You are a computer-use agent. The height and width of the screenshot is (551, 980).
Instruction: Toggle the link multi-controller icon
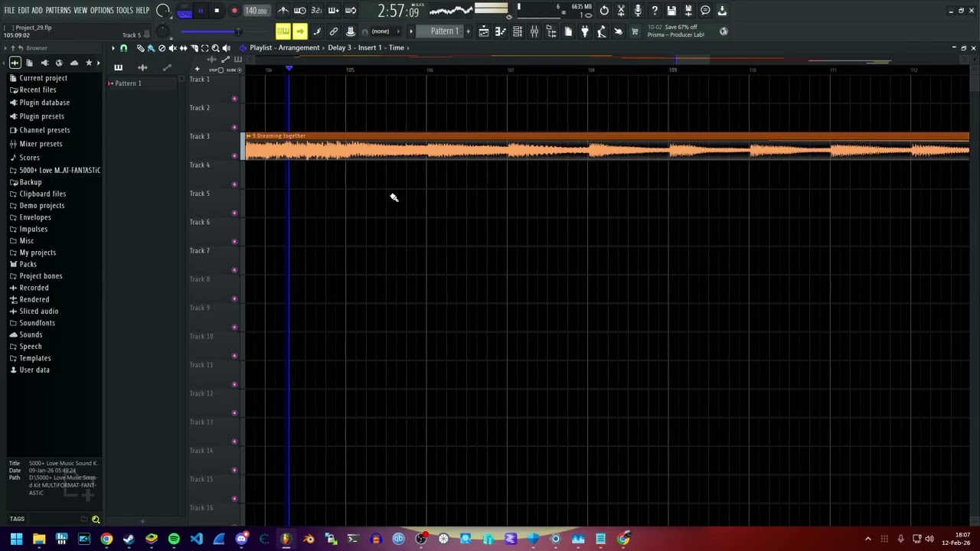pos(334,31)
